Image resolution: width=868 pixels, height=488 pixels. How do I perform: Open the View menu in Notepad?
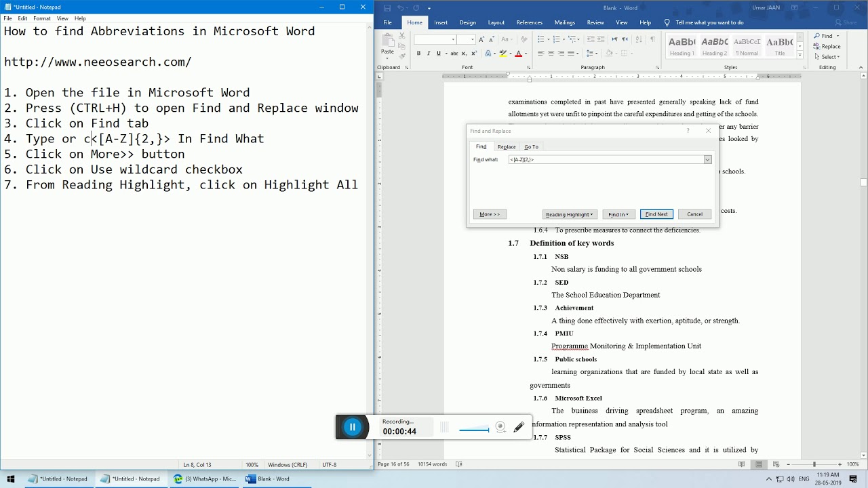pyautogui.click(x=62, y=18)
